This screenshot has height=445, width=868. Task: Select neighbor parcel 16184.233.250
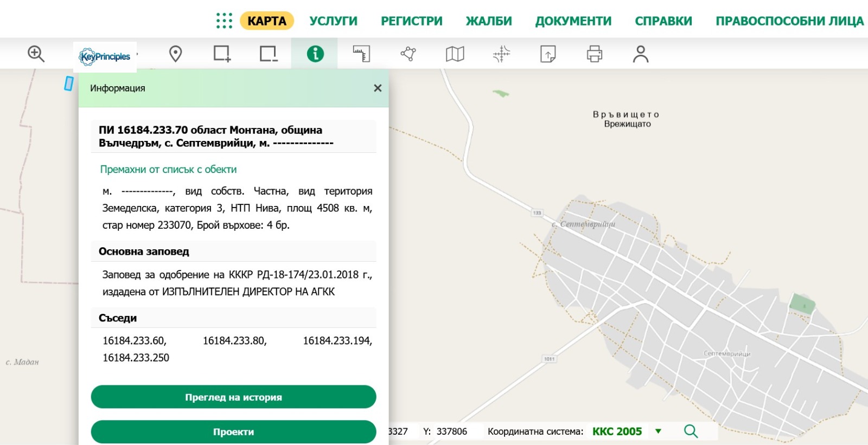pyautogui.click(x=136, y=358)
